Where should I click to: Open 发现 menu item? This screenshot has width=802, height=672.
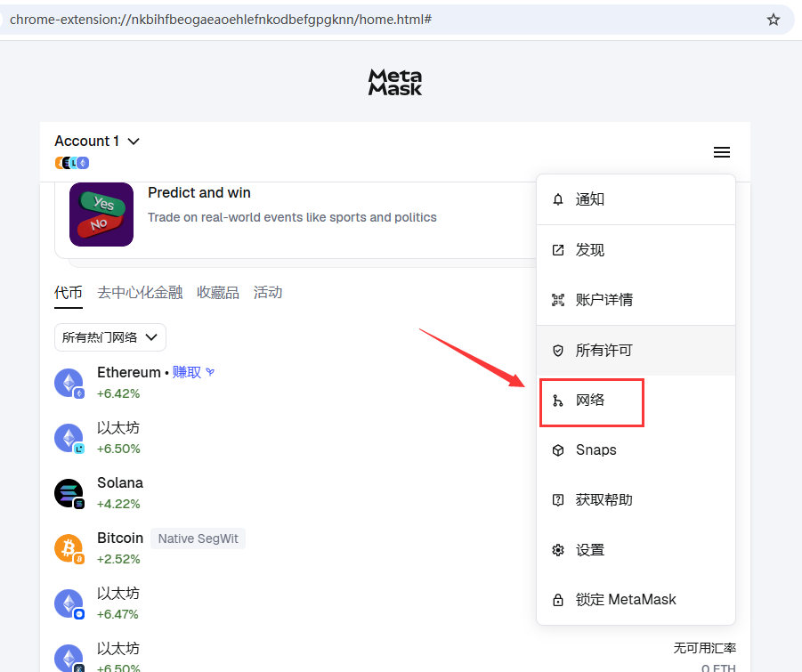(636, 250)
